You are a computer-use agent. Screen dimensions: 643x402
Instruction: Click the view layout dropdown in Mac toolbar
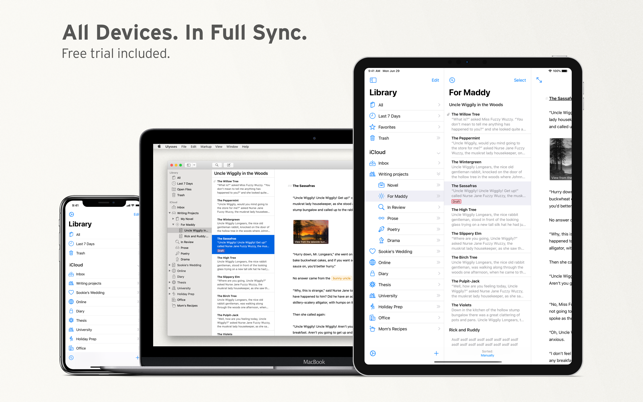click(191, 165)
